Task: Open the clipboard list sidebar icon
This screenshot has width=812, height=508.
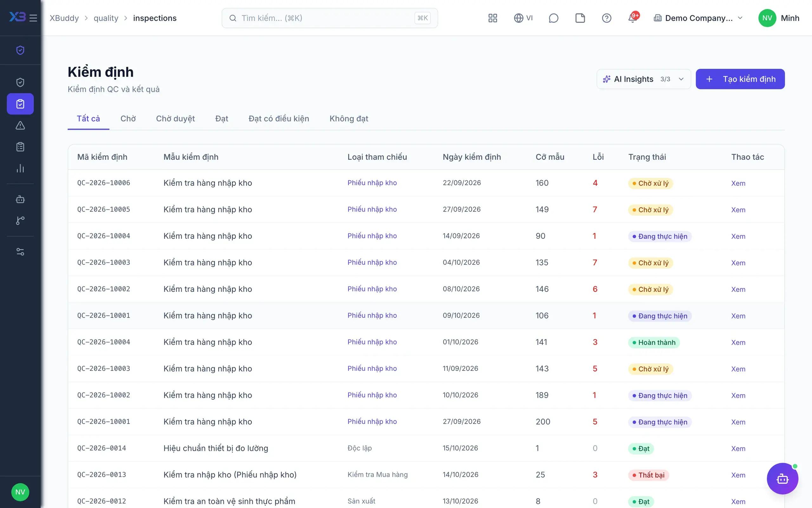Action: click(x=20, y=147)
